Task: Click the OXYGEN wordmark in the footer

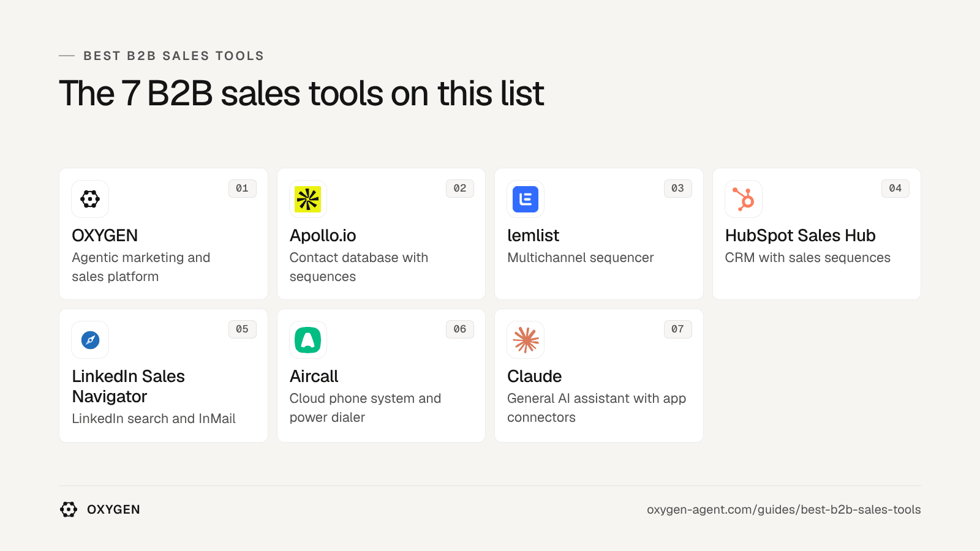Action: (x=114, y=509)
